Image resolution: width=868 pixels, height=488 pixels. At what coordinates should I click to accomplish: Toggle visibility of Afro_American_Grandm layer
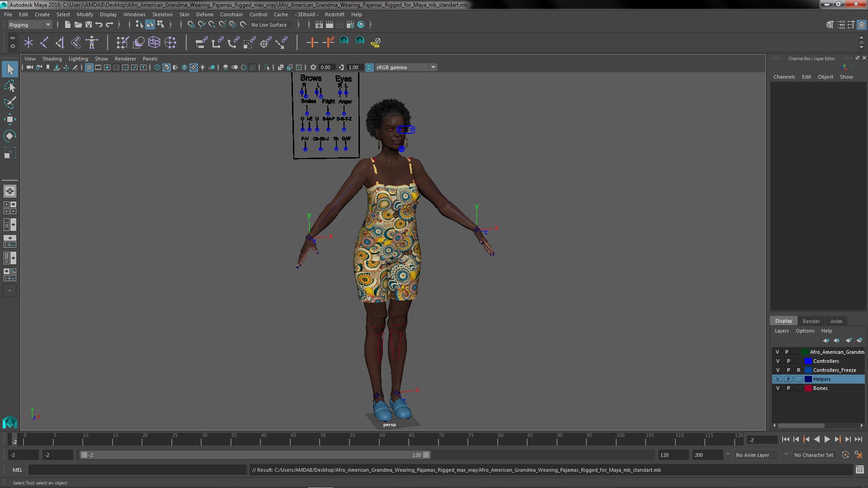(x=778, y=352)
